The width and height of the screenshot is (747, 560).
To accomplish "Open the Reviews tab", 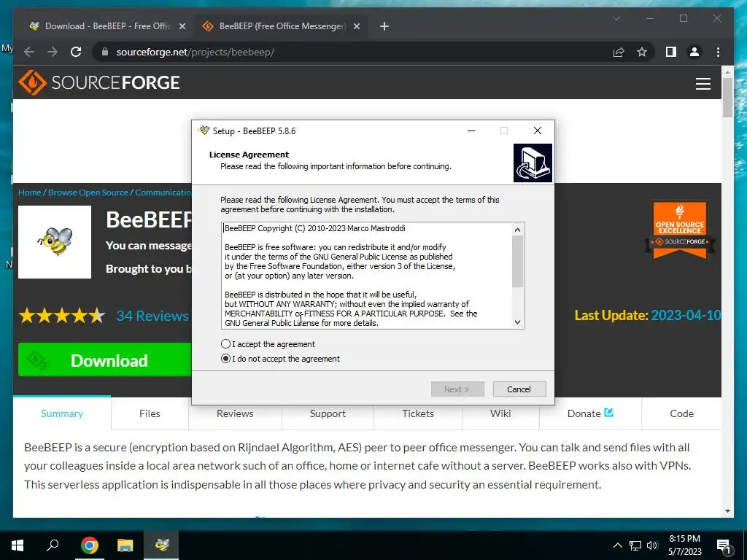I will point(235,413).
